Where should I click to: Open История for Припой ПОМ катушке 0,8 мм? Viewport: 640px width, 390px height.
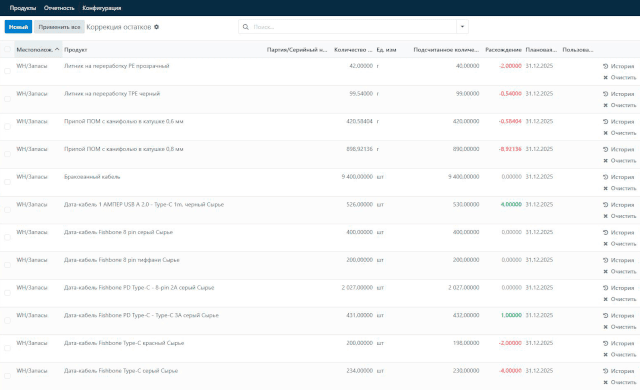coord(618,149)
